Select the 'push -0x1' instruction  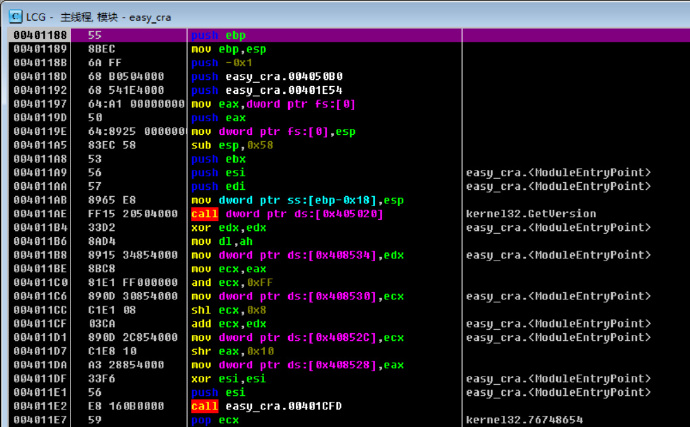coord(221,63)
